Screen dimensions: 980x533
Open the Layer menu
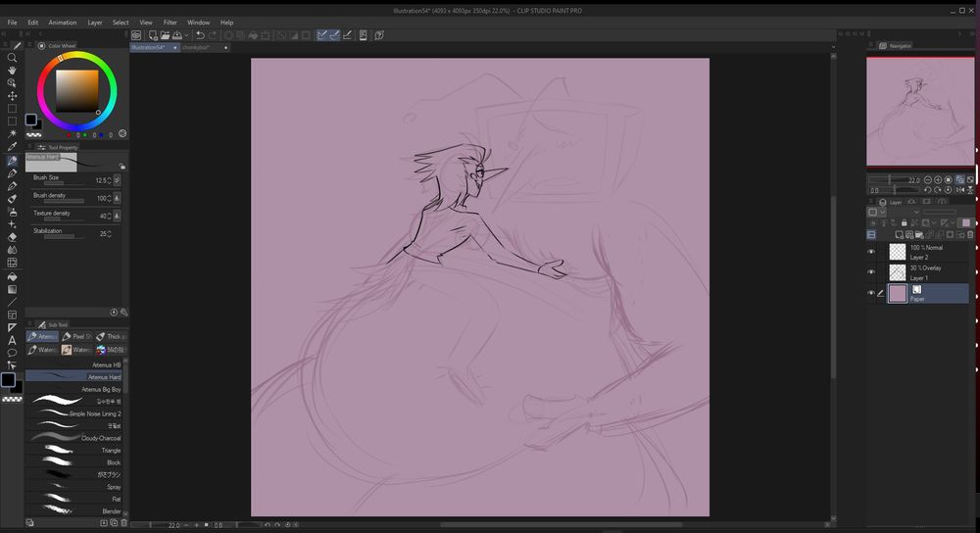click(95, 23)
